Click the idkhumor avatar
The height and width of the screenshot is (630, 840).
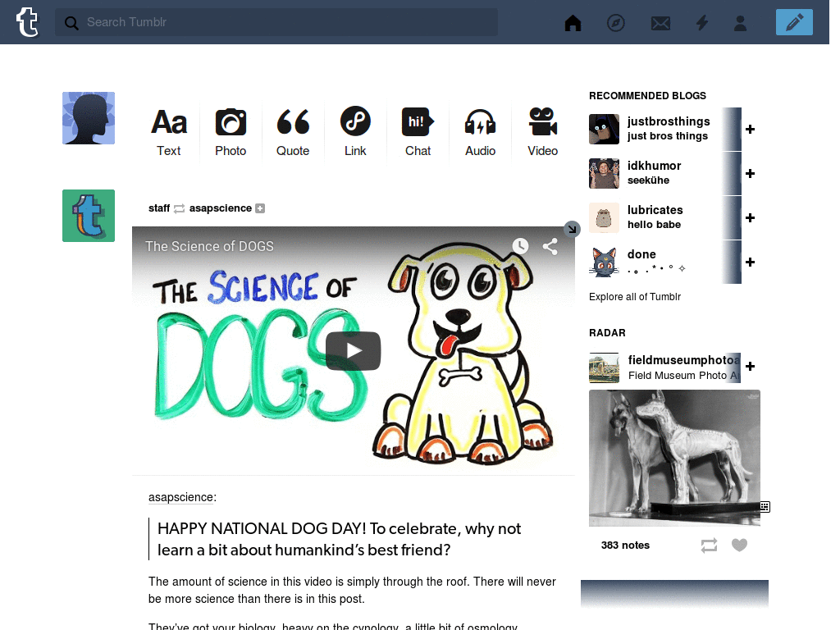pos(605,174)
